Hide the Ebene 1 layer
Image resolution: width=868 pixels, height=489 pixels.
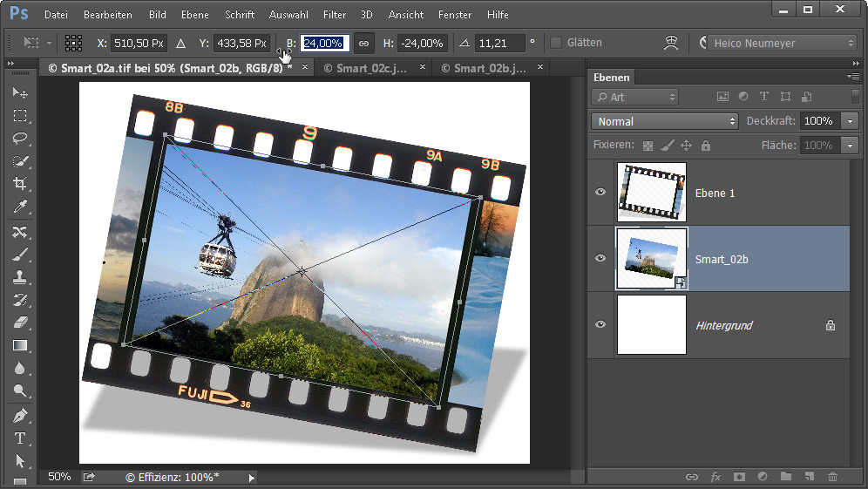tap(600, 193)
